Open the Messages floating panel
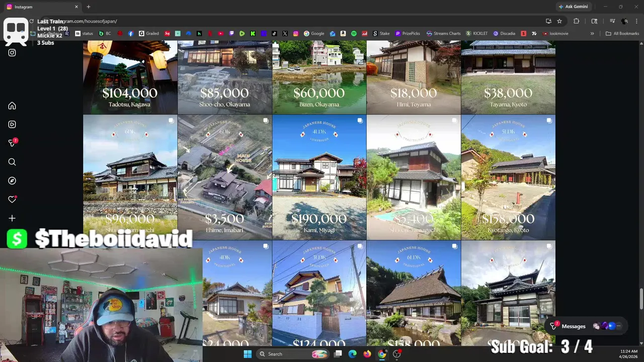 click(586, 326)
